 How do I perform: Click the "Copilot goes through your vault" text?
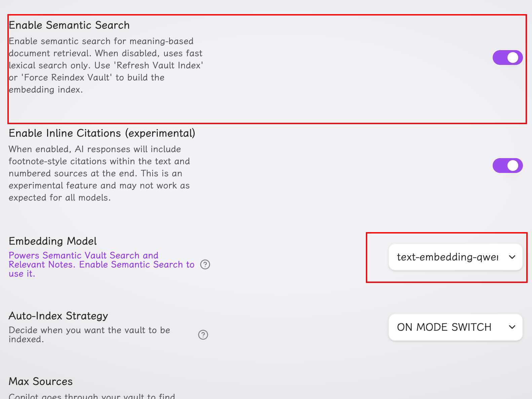[x=92, y=396]
